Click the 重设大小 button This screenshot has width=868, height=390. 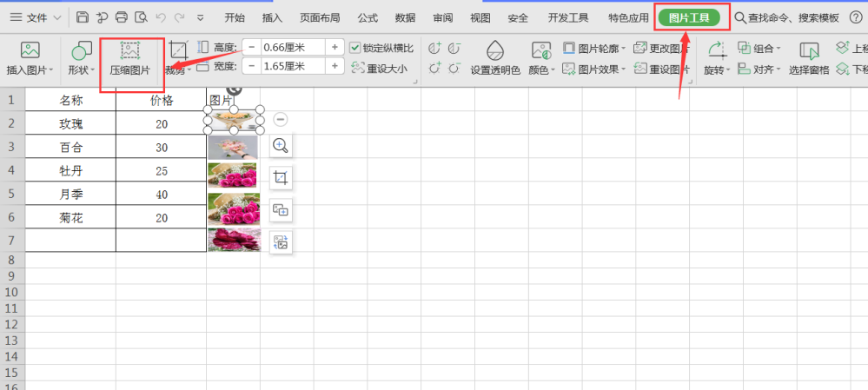pyautogui.click(x=381, y=68)
